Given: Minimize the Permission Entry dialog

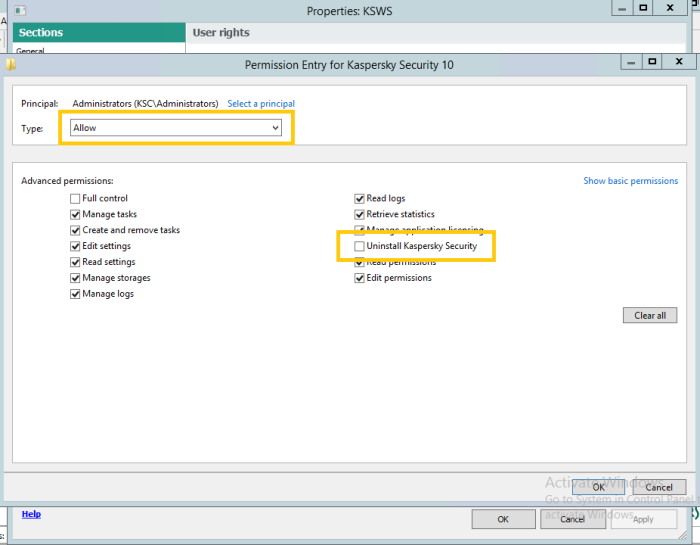Looking at the screenshot, I should pyautogui.click(x=631, y=62).
